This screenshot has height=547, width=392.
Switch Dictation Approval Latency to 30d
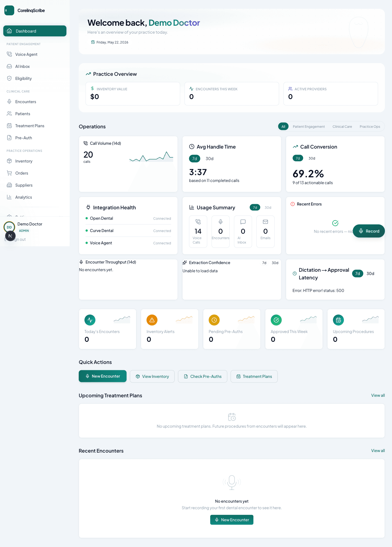(370, 274)
